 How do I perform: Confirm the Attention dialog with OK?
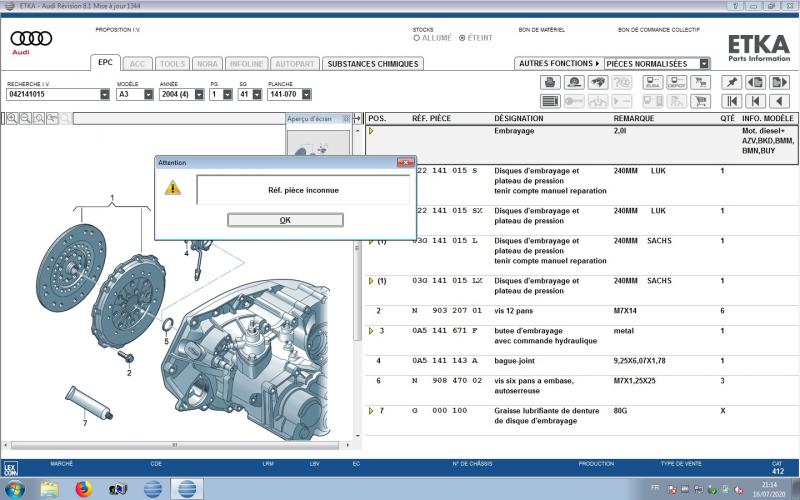tap(285, 220)
